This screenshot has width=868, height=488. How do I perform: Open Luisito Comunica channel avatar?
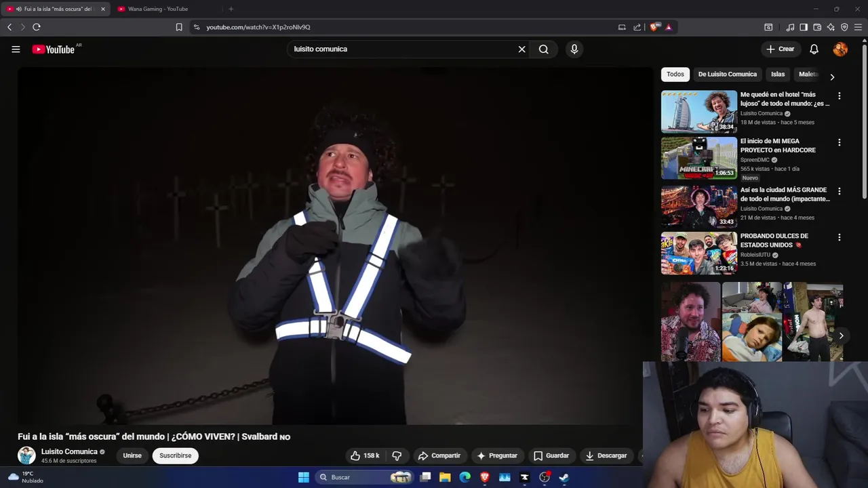pyautogui.click(x=26, y=455)
